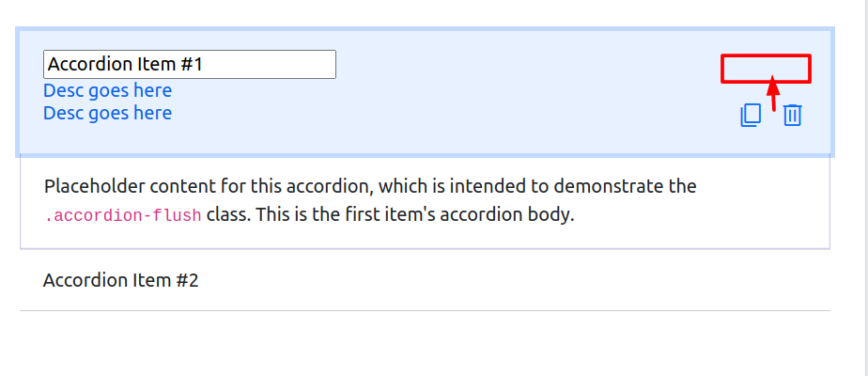Focus the Accordion Item #1 title field

click(190, 64)
